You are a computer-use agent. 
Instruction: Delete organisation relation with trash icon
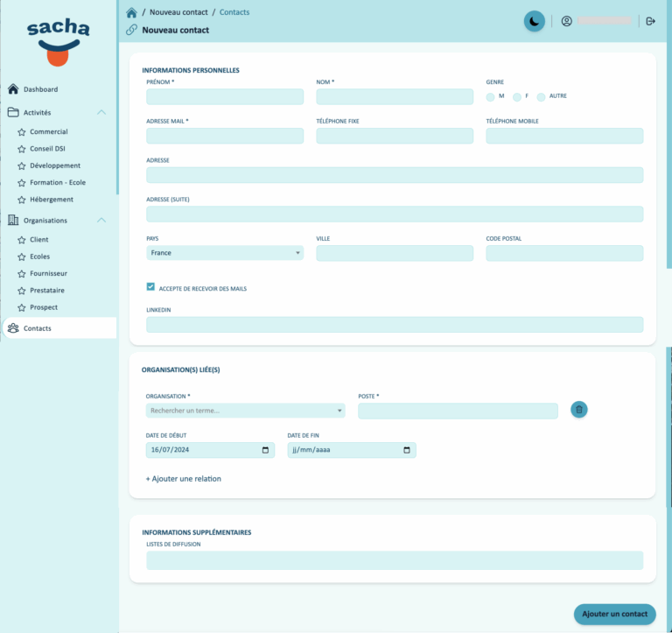tap(578, 410)
